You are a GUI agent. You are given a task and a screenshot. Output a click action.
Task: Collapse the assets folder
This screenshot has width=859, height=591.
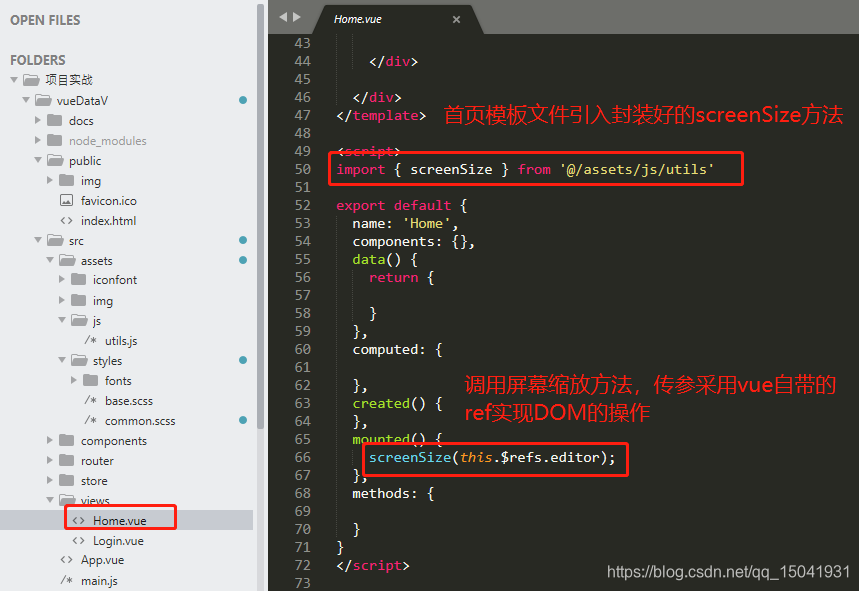click(x=50, y=260)
